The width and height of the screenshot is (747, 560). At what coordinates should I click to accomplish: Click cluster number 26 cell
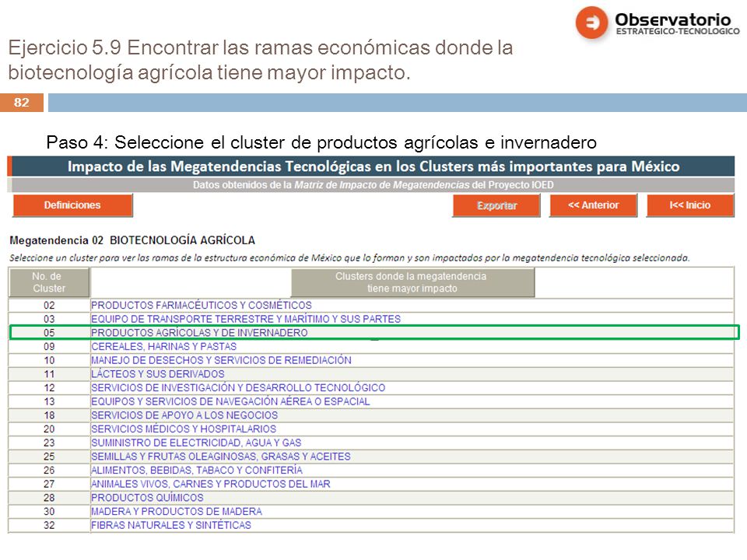49,471
